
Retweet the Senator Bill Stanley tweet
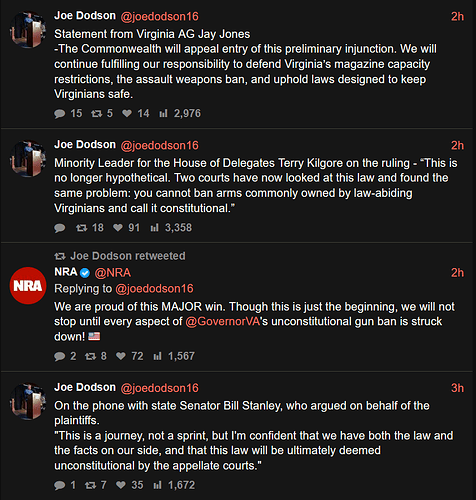click(90, 485)
